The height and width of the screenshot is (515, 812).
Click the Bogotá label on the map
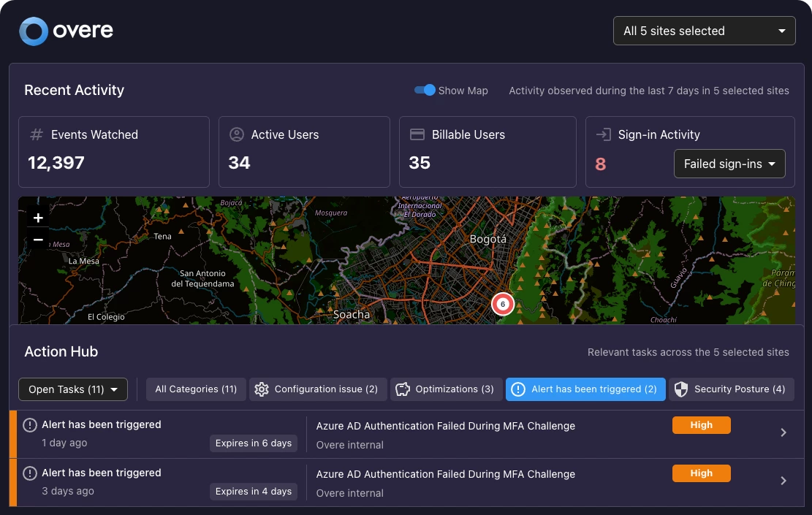pyautogui.click(x=487, y=239)
